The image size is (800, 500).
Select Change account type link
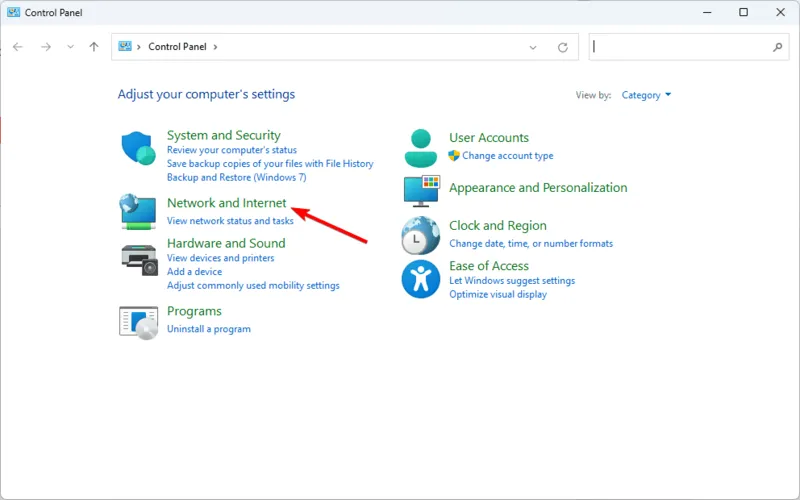coord(507,156)
